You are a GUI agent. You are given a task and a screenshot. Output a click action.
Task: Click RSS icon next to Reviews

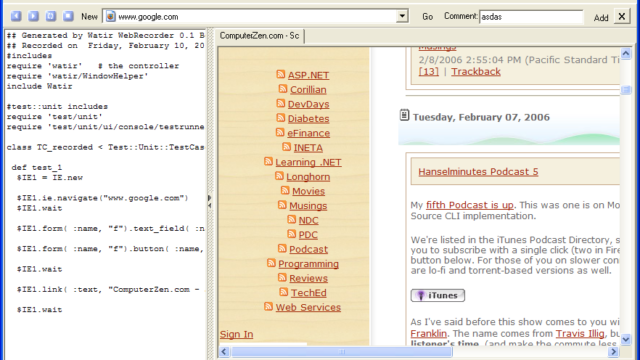click(282, 277)
